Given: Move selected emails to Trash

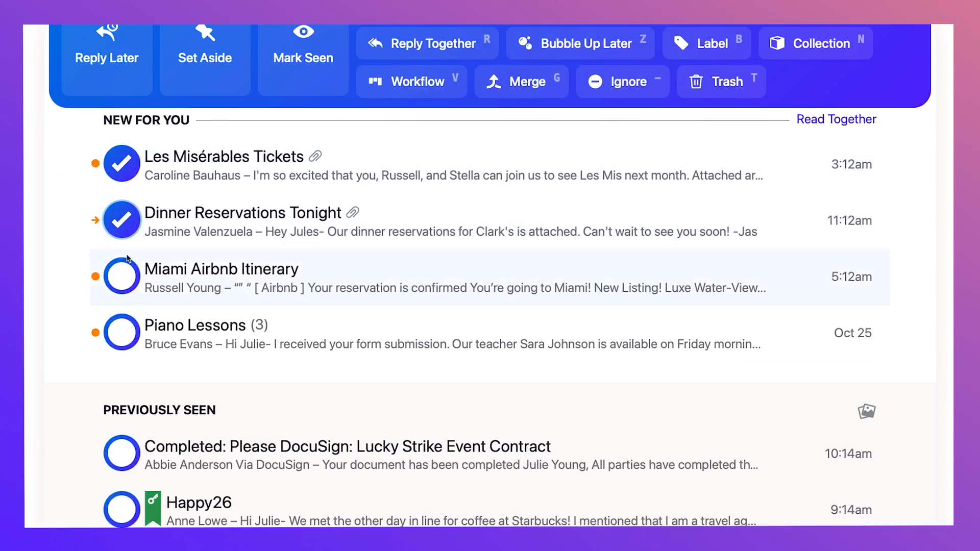Looking at the screenshot, I should pyautogui.click(x=721, y=82).
